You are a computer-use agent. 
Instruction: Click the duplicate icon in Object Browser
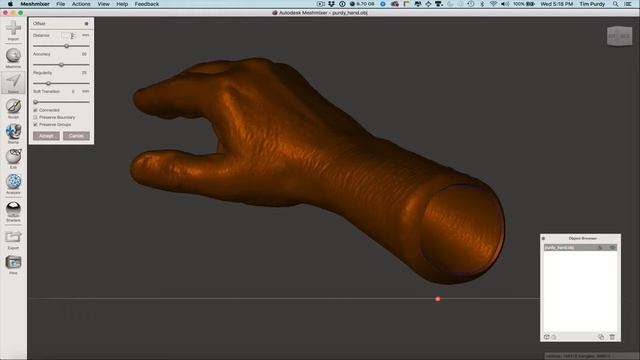point(601,337)
